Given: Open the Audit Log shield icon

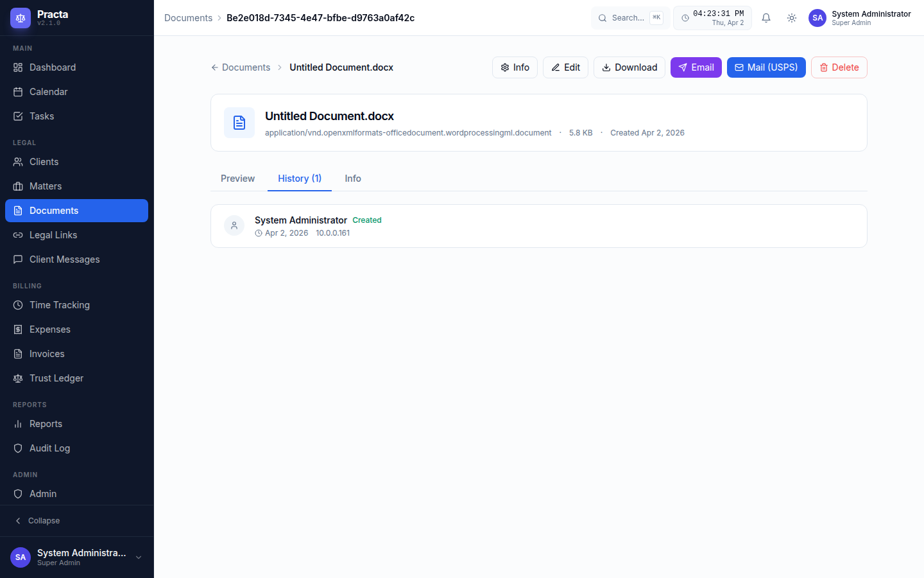Looking at the screenshot, I should tap(18, 448).
